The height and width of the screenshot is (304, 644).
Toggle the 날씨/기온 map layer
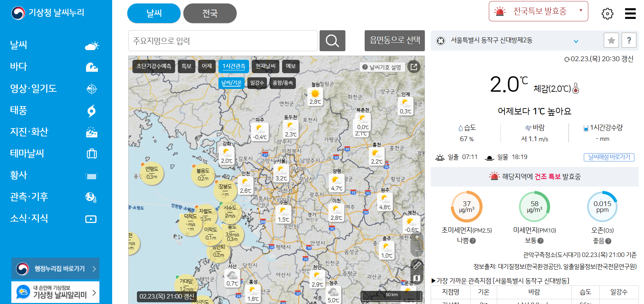(232, 83)
